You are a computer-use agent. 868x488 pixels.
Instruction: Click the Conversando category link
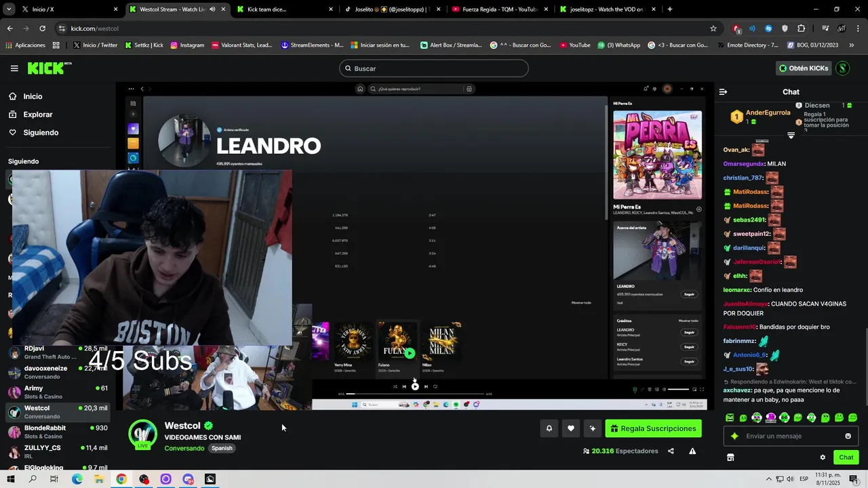click(x=184, y=448)
